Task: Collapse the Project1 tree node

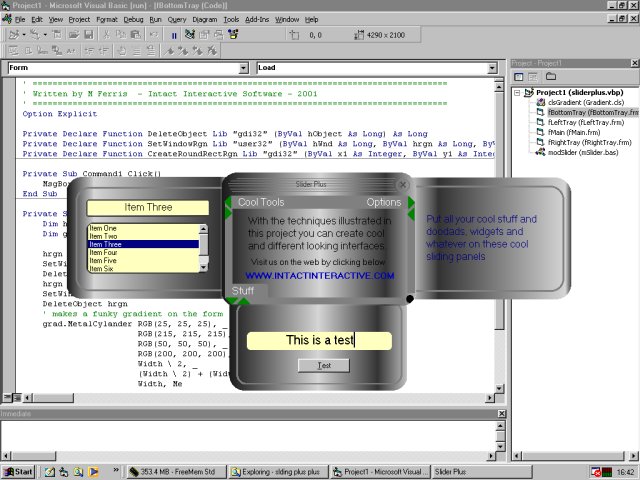Action: pos(518,93)
